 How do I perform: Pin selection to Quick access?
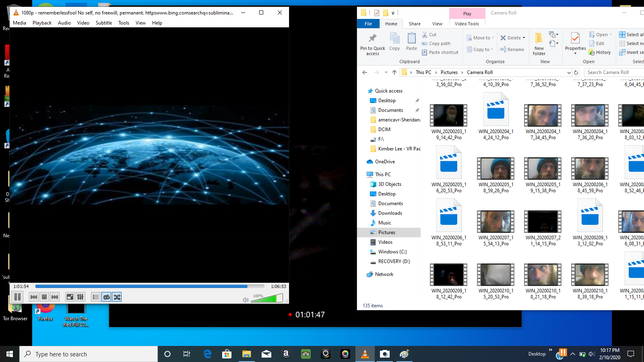click(x=373, y=44)
